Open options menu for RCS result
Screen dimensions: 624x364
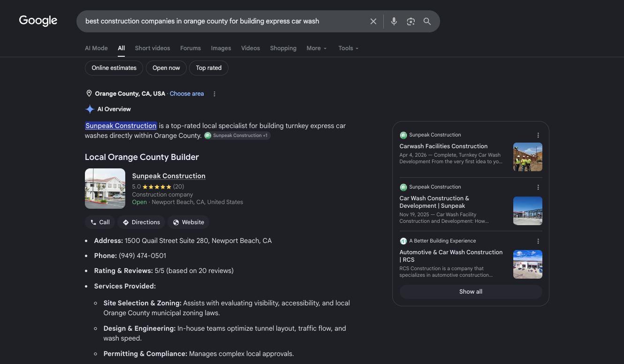pos(538,241)
